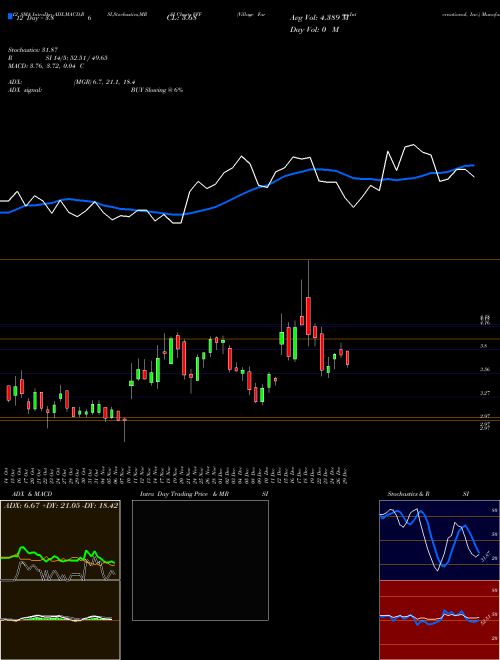Screen dimensions: 500x660
Task: Click the empty intraday trading price chart
Action: (x=200, y=560)
